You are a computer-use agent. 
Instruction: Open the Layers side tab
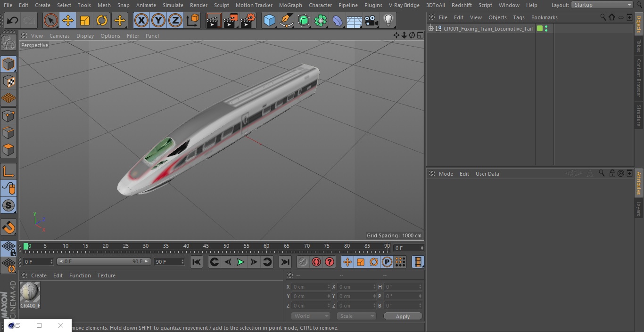[639, 208]
